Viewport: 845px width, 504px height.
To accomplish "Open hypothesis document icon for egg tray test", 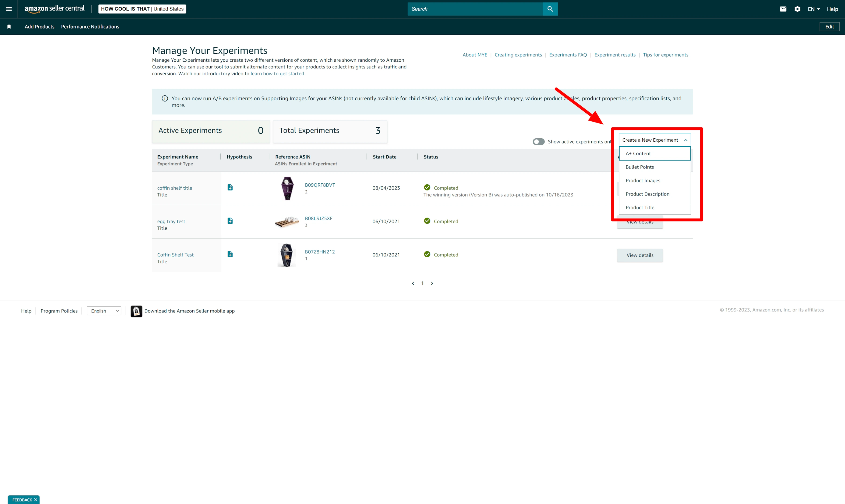I will 230,221.
